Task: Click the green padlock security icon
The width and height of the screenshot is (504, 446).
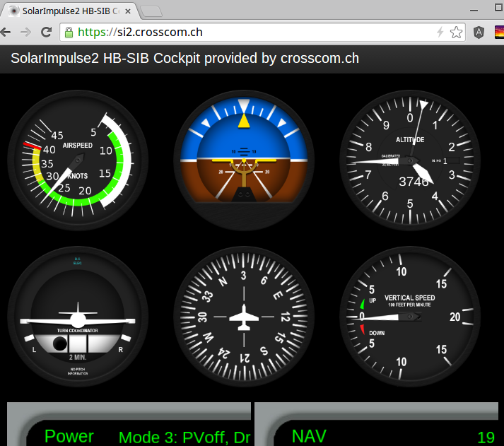Action: point(69,32)
